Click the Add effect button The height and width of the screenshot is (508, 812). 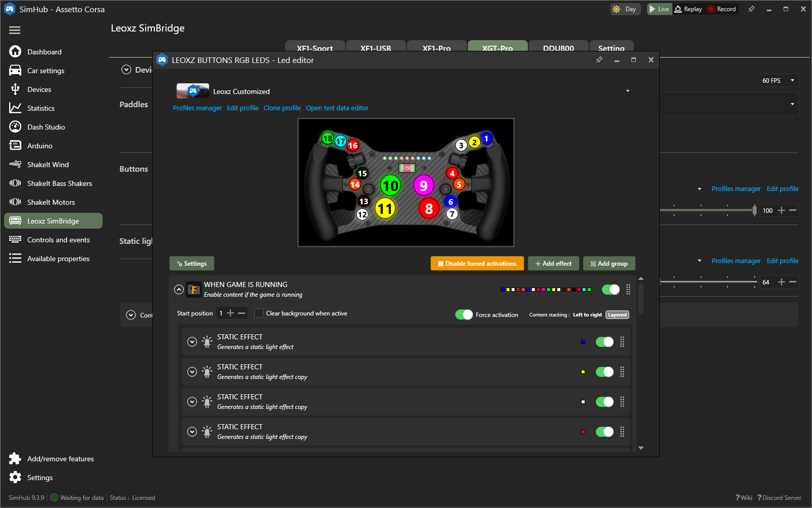pyautogui.click(x=553, y=264)
